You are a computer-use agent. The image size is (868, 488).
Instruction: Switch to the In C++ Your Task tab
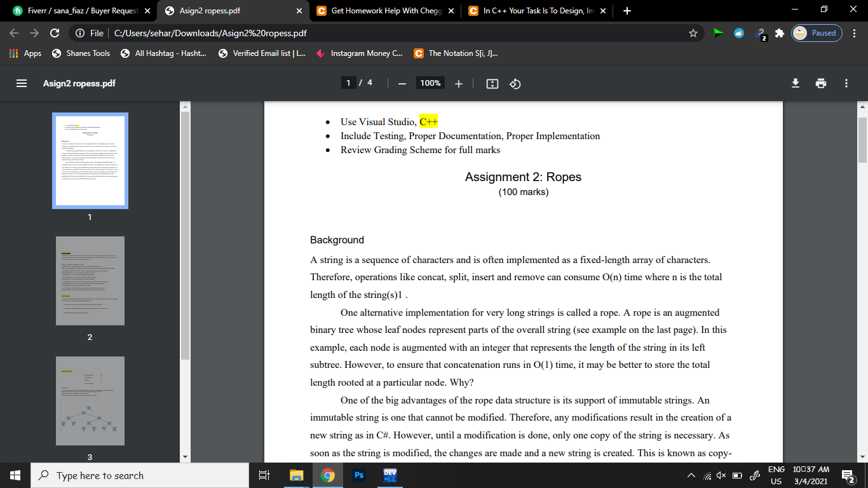538,11
